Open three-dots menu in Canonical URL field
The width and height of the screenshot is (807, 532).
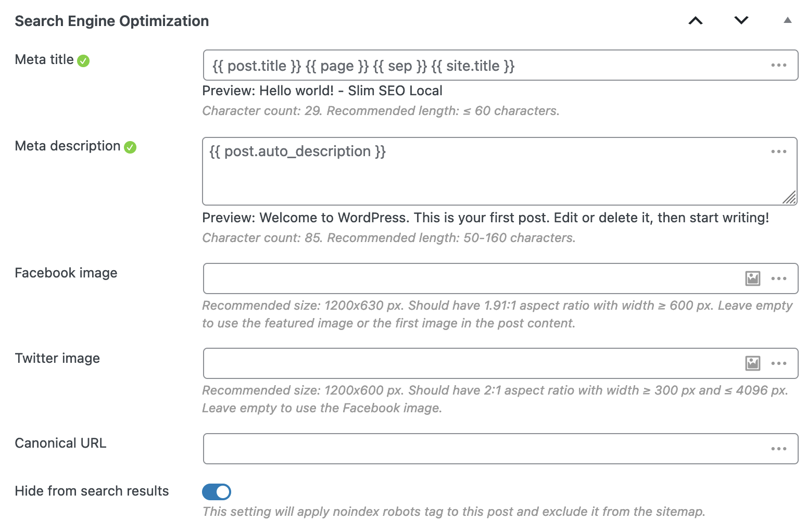pos(778,449)
